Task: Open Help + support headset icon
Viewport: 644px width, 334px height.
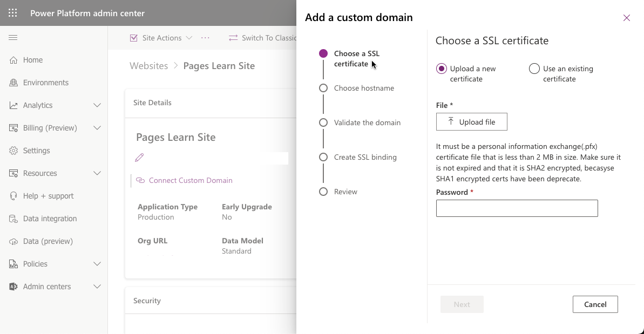Action: point(13,196)
